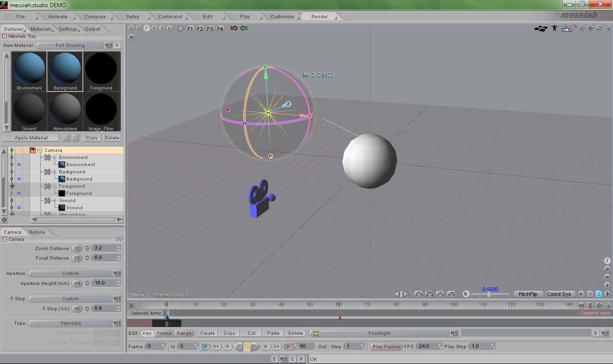613x364 pixels.
Task: Select the Environment material sphere thumbnail
Action: click(x=29, y=71)
